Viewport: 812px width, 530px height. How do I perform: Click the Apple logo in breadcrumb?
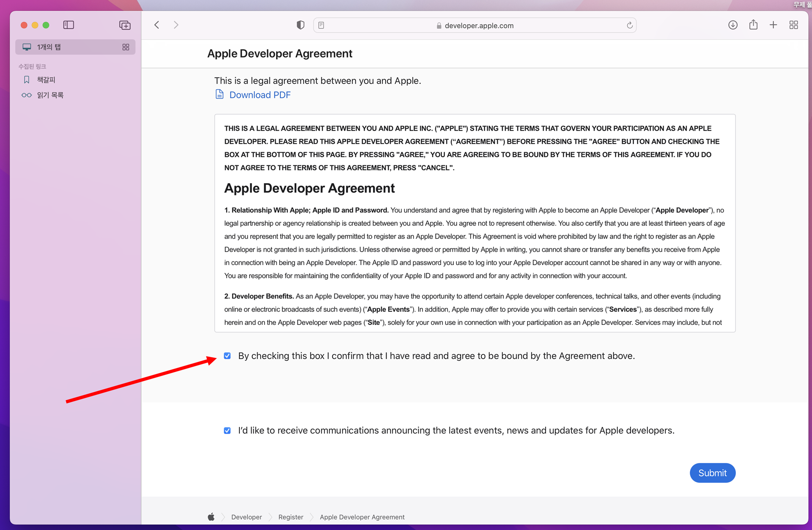pyautogui.click(x=211, y=517)
